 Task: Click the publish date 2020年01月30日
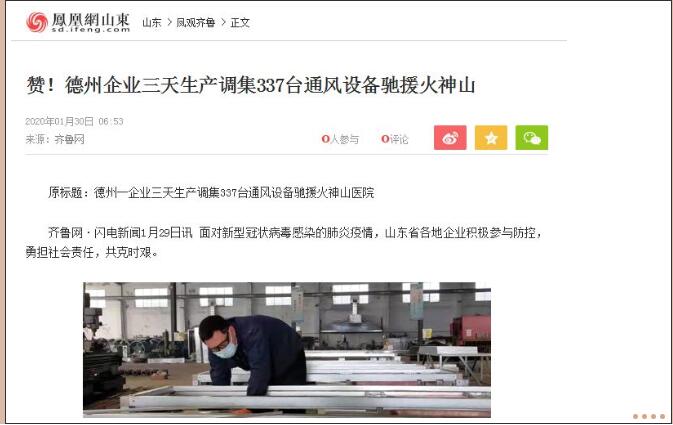[x=59, y=121]
